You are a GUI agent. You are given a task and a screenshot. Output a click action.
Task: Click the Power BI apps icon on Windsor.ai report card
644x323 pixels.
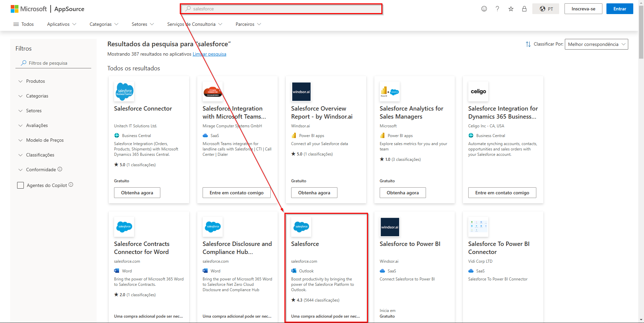(x=294, y=135)
